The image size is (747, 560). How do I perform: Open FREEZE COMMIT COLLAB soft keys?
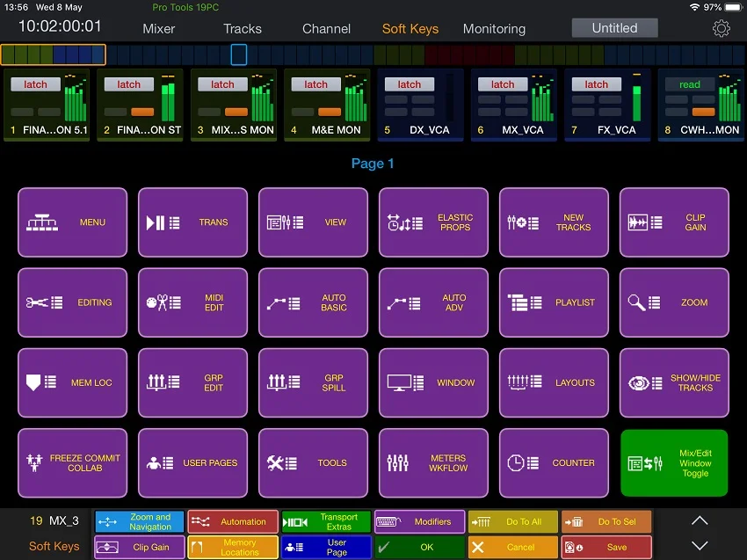click(72, 462)
